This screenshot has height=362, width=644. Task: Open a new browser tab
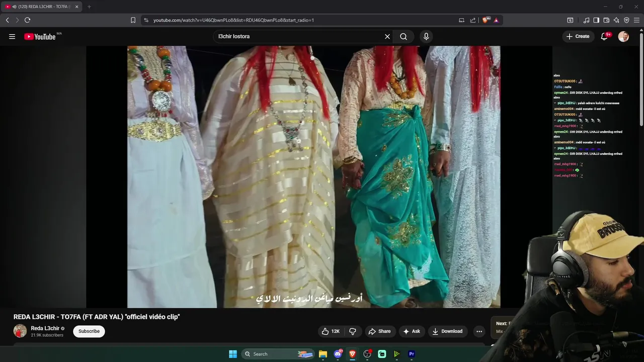89,7
